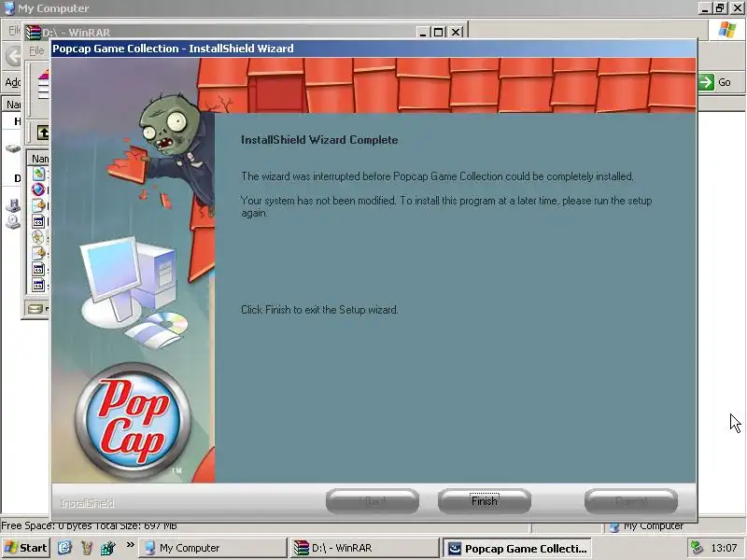The width and height of the screenshot is (747, 560).
Task: Select the first file icon in WinRAR list
Action: tap(38, 174)
